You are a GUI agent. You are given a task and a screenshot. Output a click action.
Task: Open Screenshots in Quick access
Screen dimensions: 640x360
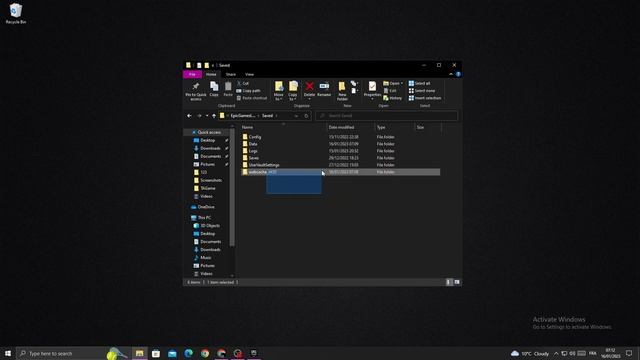click(x=208, y=180)
